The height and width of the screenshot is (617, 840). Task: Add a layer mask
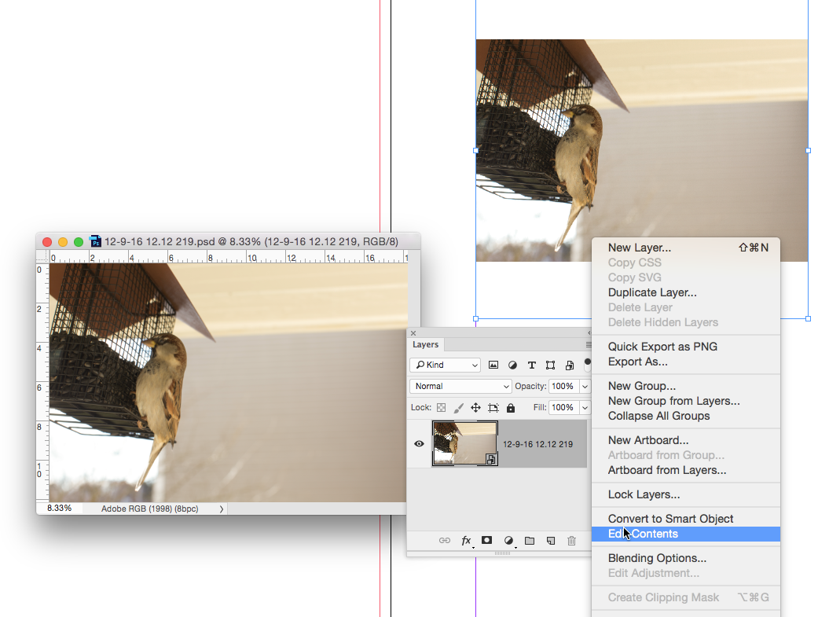pos(486,541)
